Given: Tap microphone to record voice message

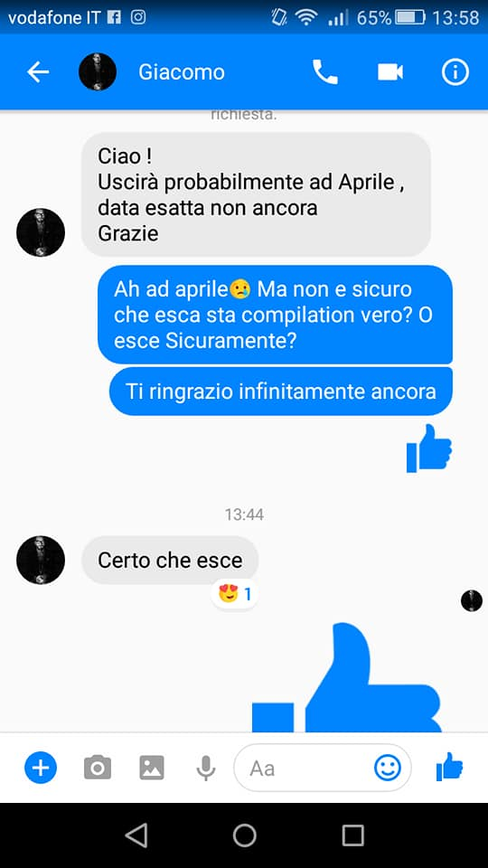Looking at the screenshot, I should coord(206,768).
